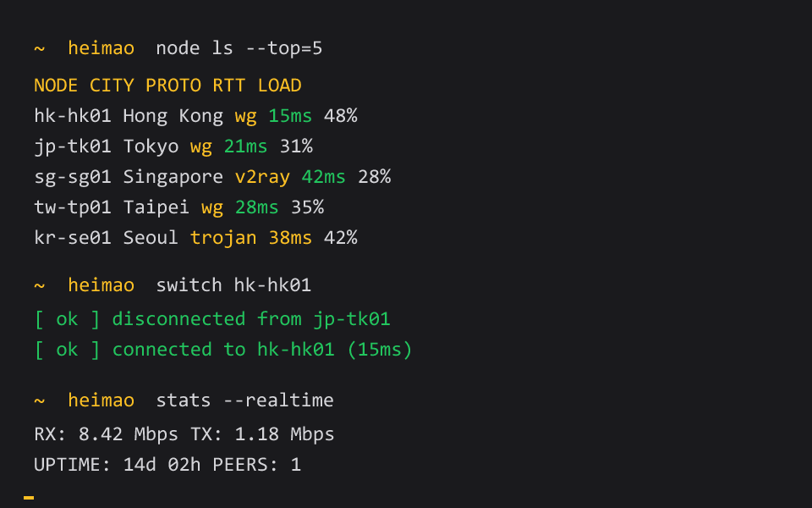Image resolution: width=812 pixels, height=508 pixels.
Task: Click the NODE column header
Action: (56, 85)
